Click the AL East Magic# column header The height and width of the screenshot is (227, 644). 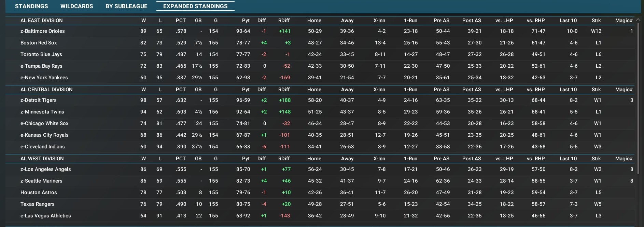pyautogui.click(x=624, y=21)
